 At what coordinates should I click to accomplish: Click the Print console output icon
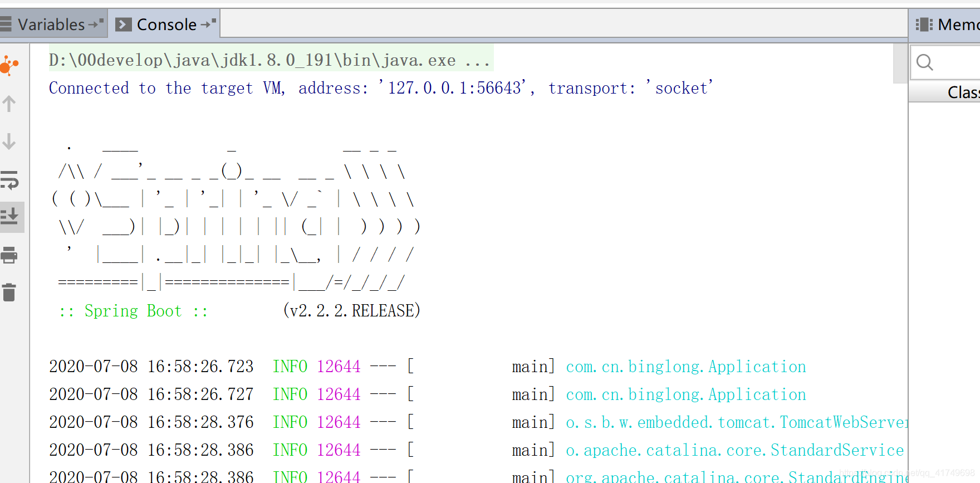(x=9, y=255)
